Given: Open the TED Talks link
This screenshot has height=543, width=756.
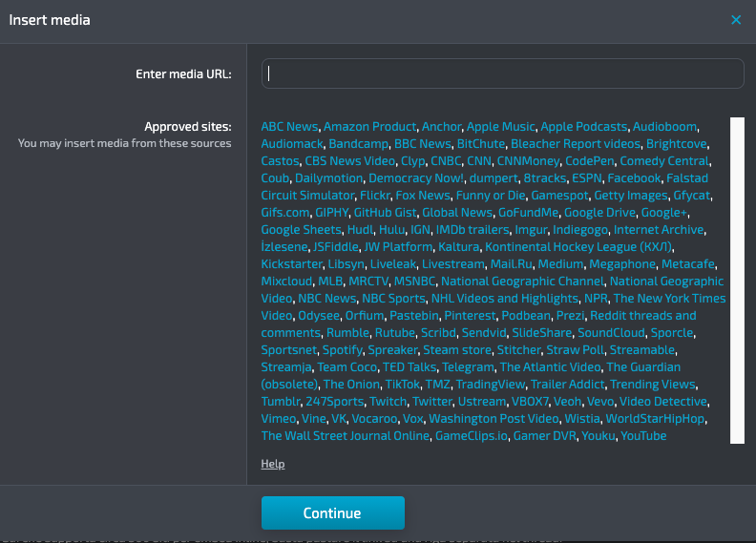Looking at the screenshot, I should pyautogui.click(x=409, y=367).
